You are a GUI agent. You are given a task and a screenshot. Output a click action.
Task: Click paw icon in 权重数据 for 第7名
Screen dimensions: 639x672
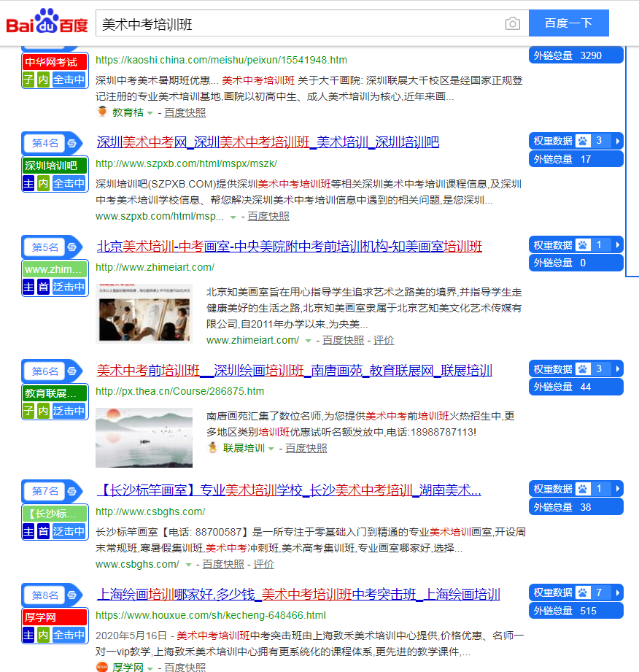[x=583, y=489]
